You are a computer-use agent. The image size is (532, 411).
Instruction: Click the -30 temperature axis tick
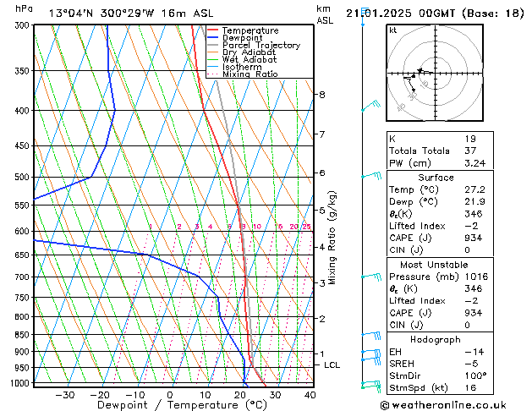click(65, 395)
